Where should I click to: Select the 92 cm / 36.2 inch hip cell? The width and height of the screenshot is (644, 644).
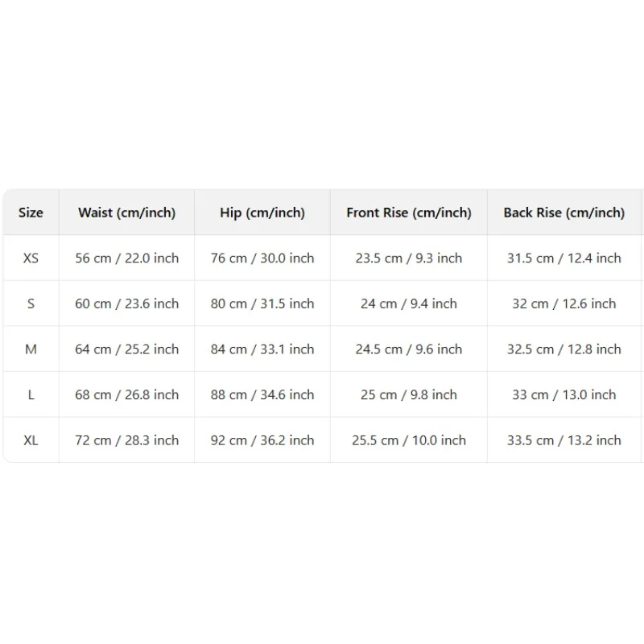tap(262, 440)
